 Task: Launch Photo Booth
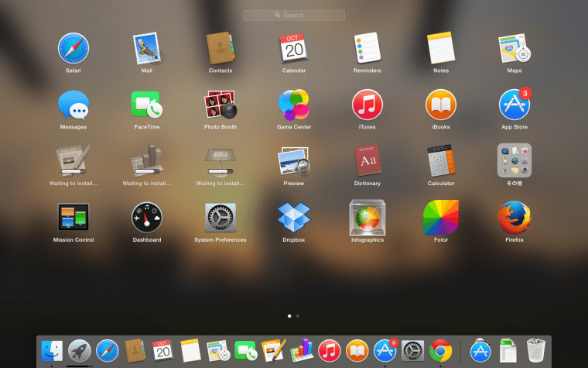(220, 105)
